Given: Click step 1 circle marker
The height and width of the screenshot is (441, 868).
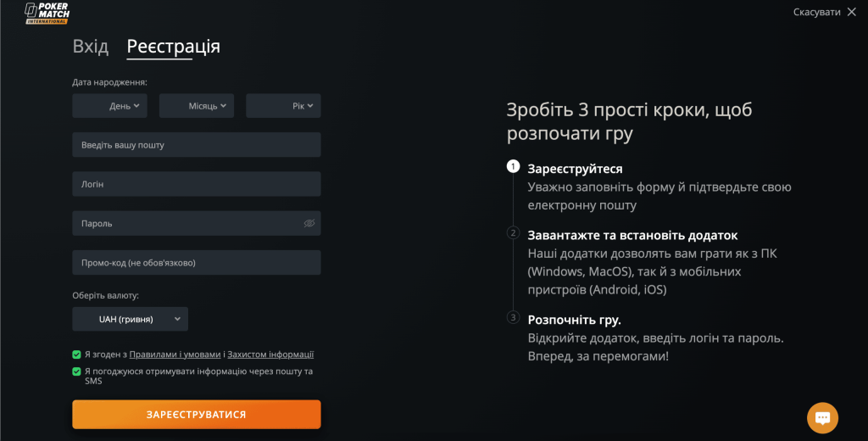Looking at the screenshot, I should 513,166.
